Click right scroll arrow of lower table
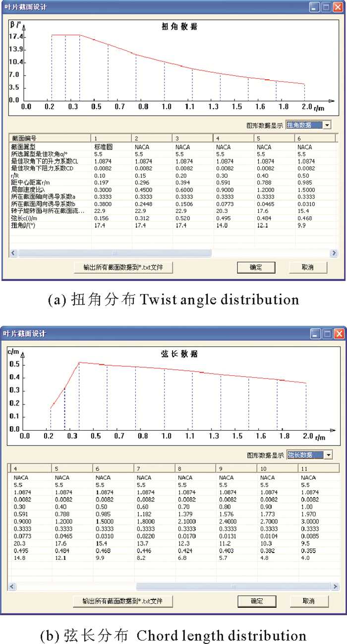The image size is (347, 644). [335, 587]
